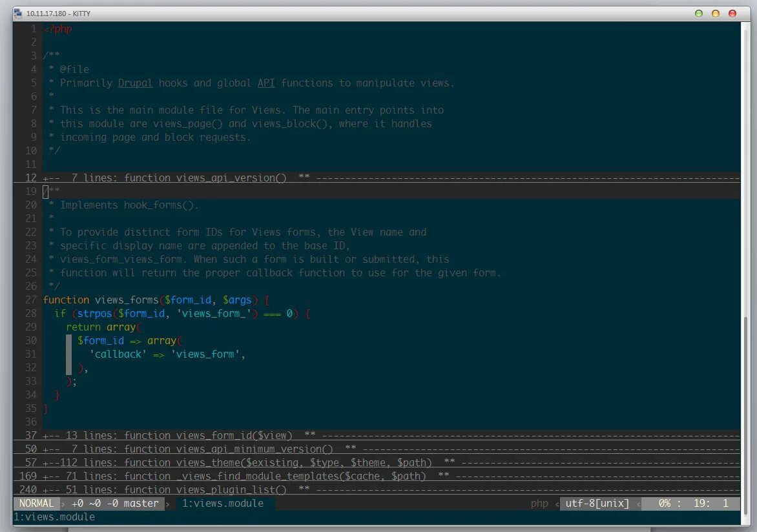Click the 'callback' string on line 31
Screen dimensions: 757x532
coord(118,354)
